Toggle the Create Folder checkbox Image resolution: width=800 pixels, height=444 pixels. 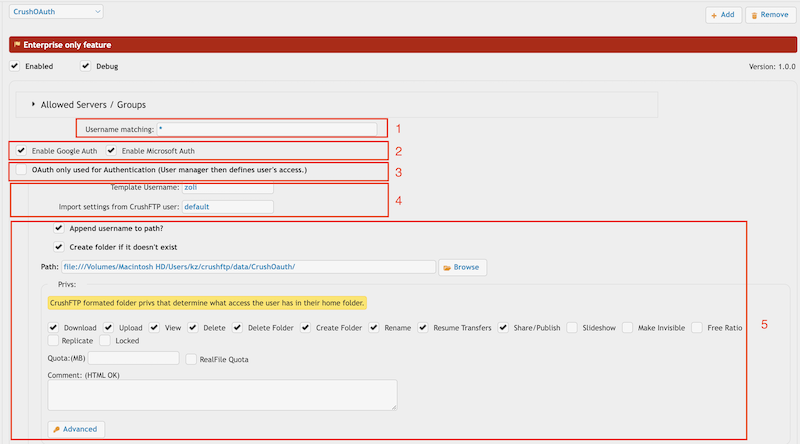tap(306, 328)
